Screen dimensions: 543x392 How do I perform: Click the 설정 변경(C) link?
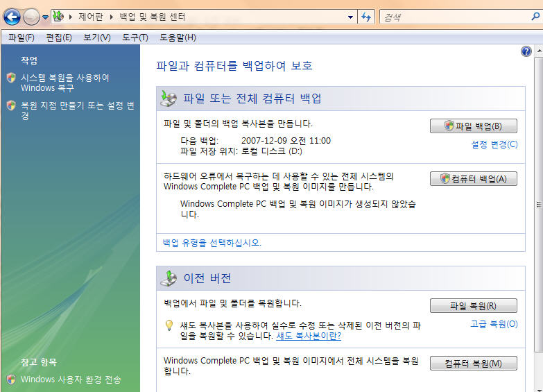(494, 144)
